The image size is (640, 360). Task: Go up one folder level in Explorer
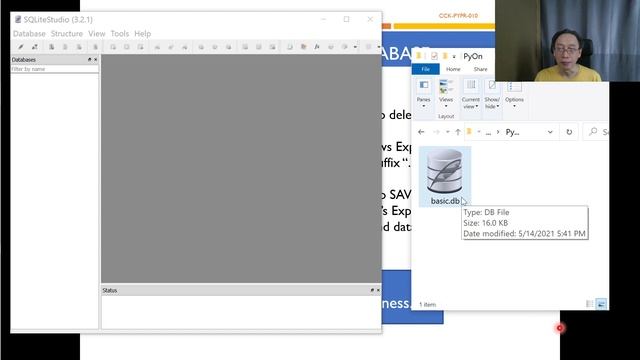tap(458, 132)
